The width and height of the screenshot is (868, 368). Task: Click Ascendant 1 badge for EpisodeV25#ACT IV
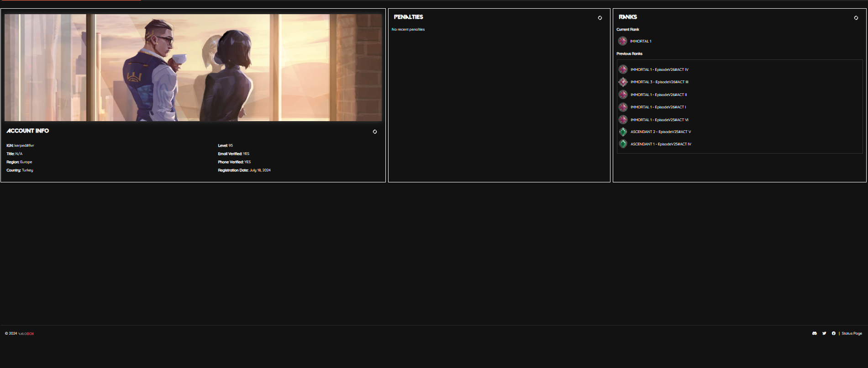click(x=623, y=144)
